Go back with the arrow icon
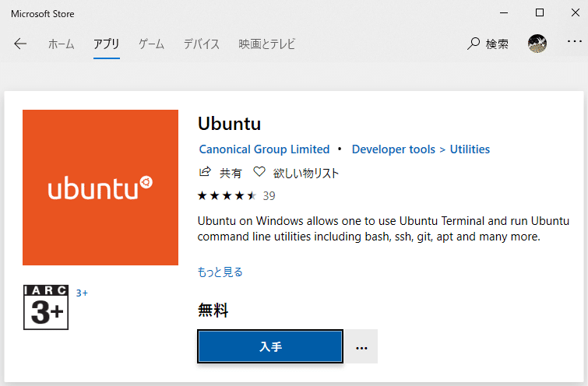 [20, 44]
